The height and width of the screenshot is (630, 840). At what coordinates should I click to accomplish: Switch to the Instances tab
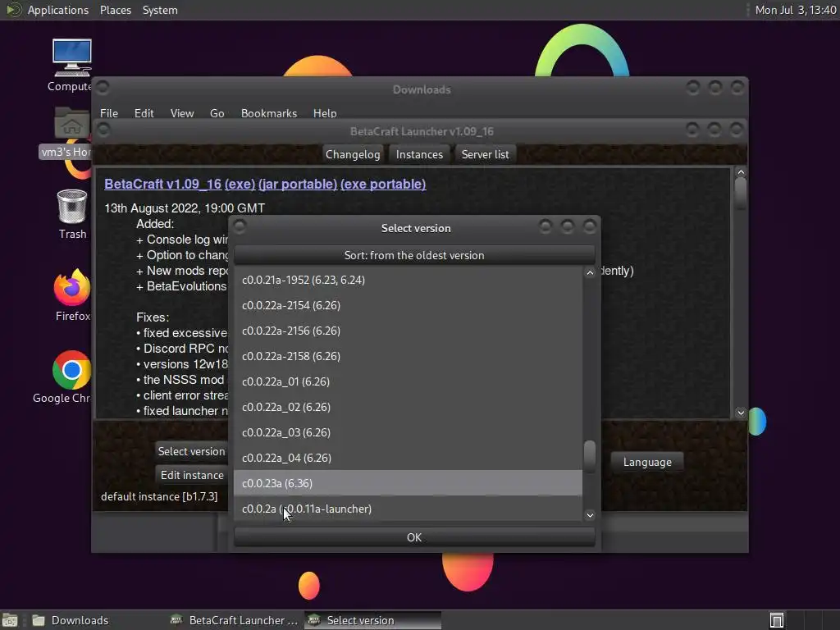419,154
